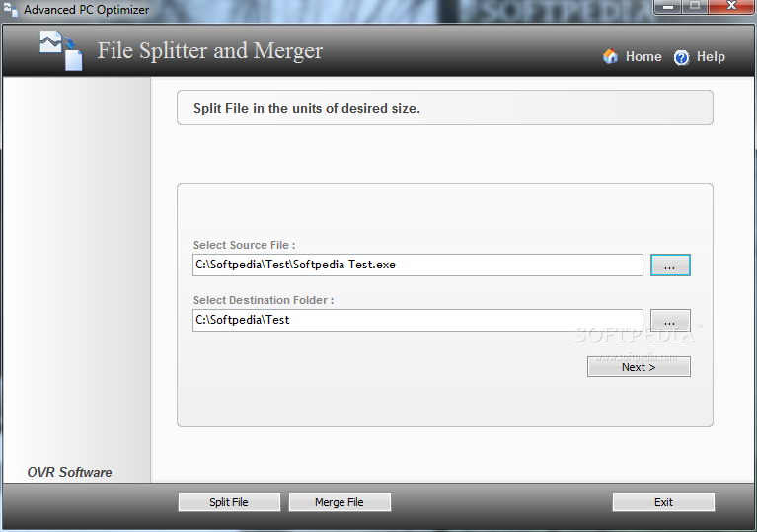Open the Home link
Screen dimensions: 757x532
(x=643, y=57)
